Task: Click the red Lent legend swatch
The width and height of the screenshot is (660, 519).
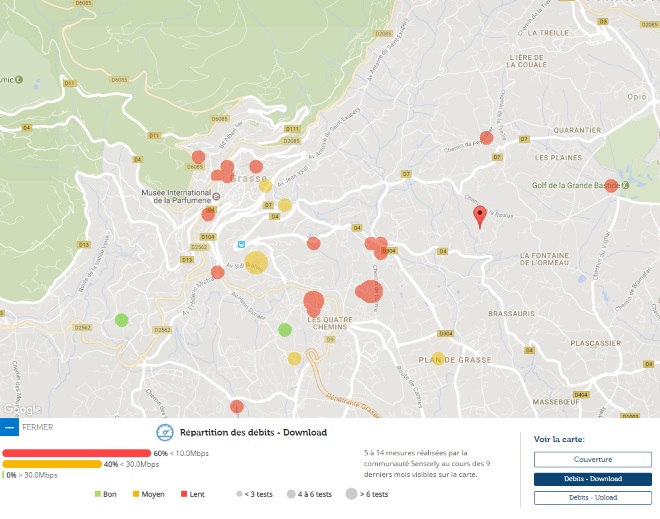Action: [185, 494]
